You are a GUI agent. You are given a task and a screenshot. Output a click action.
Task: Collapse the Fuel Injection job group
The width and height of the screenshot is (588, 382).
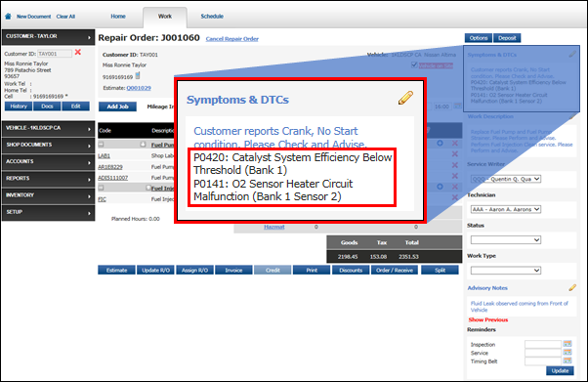(101, 188)
